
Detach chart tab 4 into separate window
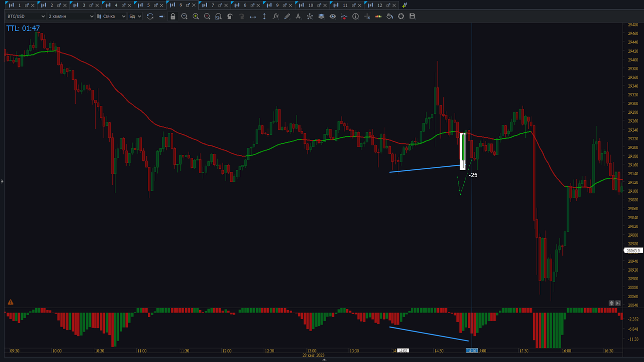(123, 5)
